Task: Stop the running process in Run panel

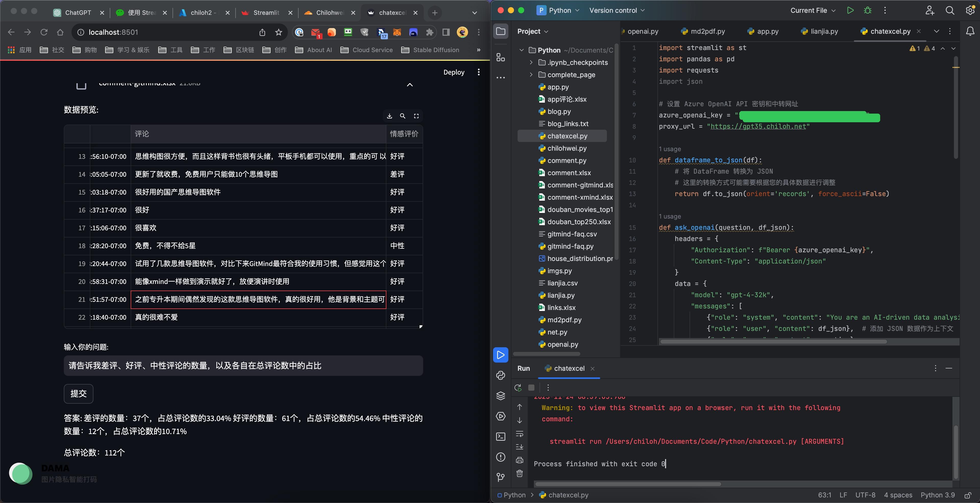Action: [531, 388]
